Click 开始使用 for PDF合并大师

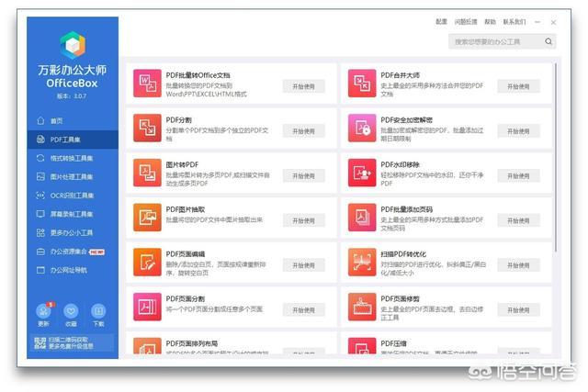[518, 86]
